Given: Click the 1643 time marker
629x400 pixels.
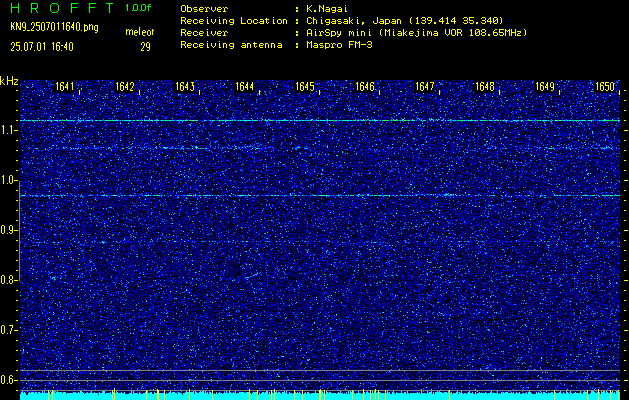Looking at the screenshot, I should (185, 87).
